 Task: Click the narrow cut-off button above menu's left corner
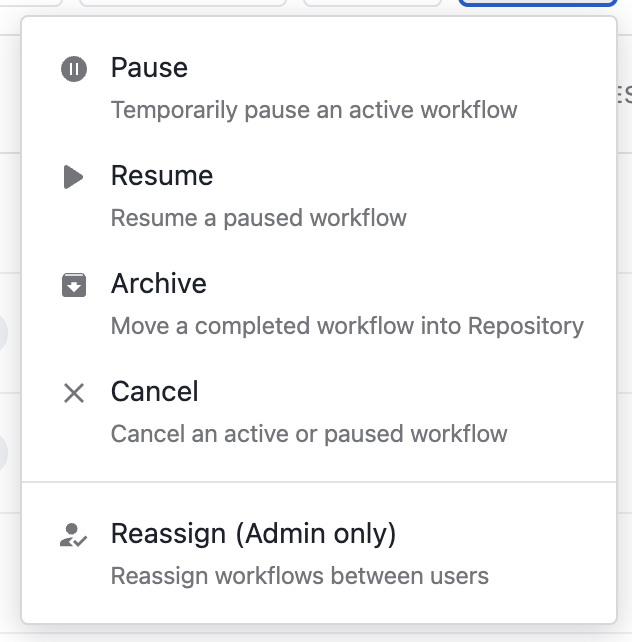31,2
